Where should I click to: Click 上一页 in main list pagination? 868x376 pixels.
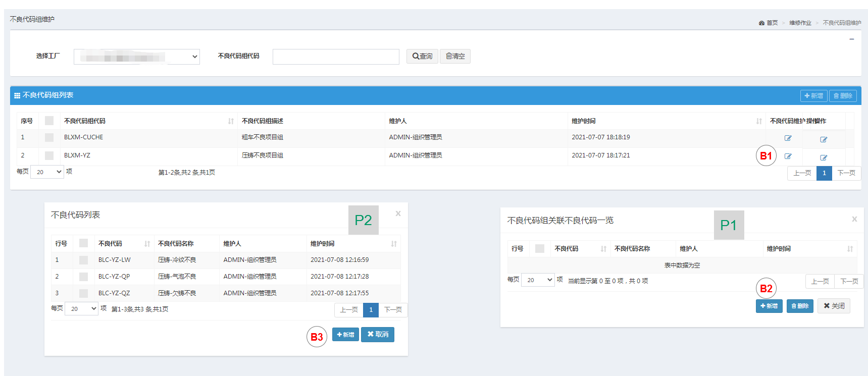coord(802,173)
